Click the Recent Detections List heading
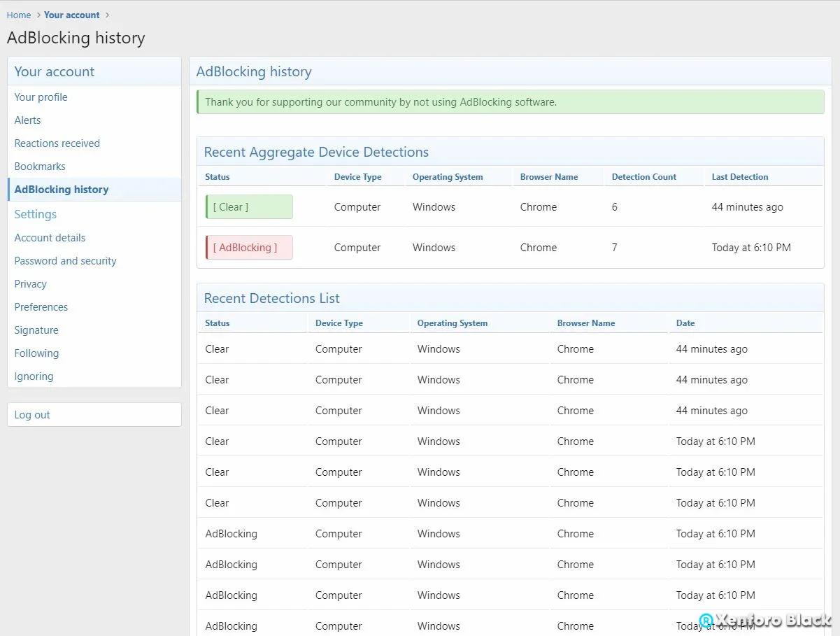The height and width of the screenshot is (636, 840). click(272, 298)
